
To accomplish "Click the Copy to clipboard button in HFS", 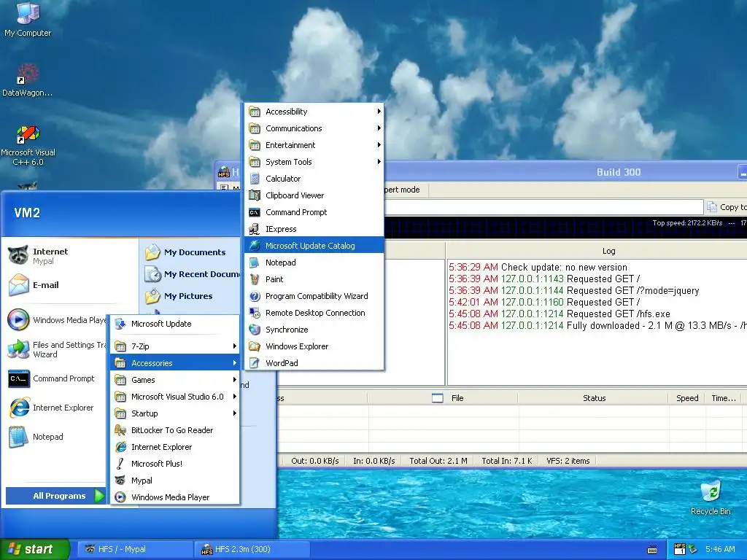I will click(726, 206).
